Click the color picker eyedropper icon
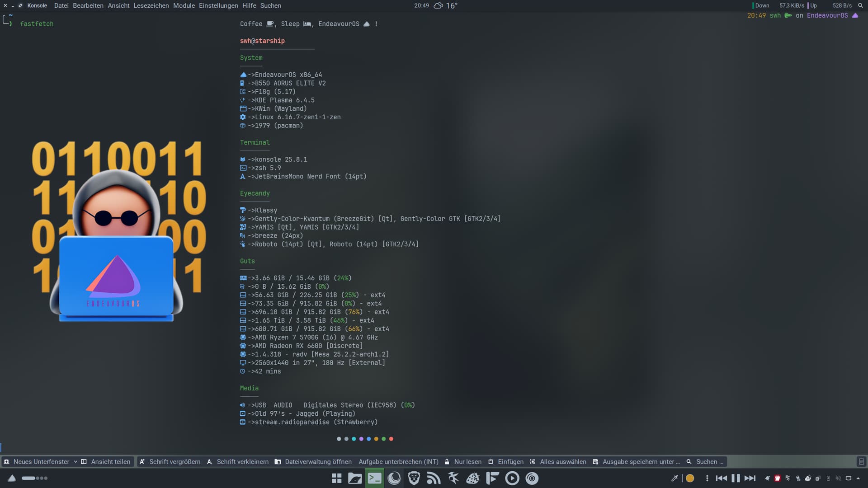Image resolution: width=868 pixels, height=488 pixels. [x=675, y=478]
